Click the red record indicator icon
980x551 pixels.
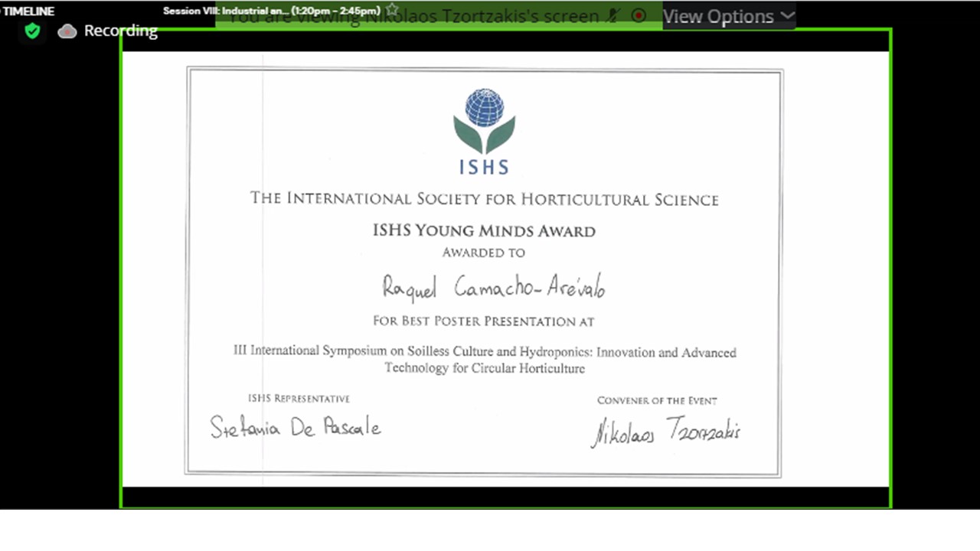(x=639, y=16)
